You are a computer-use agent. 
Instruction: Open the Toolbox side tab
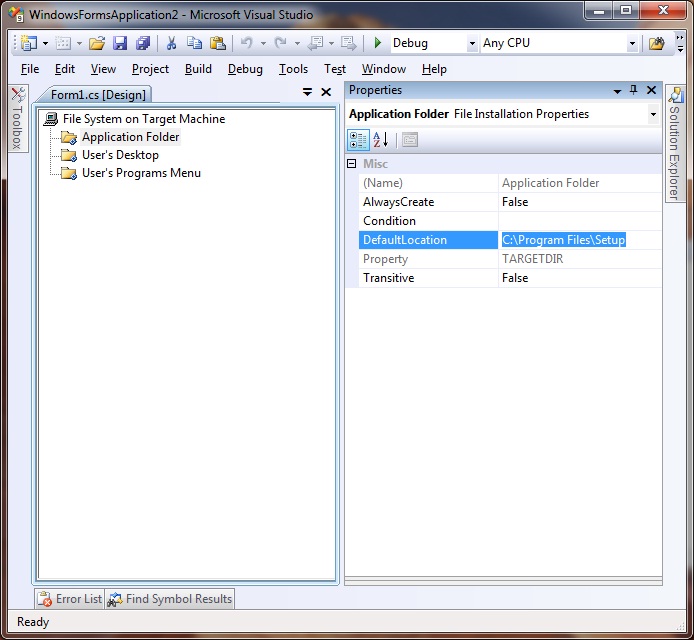point(18,118)
